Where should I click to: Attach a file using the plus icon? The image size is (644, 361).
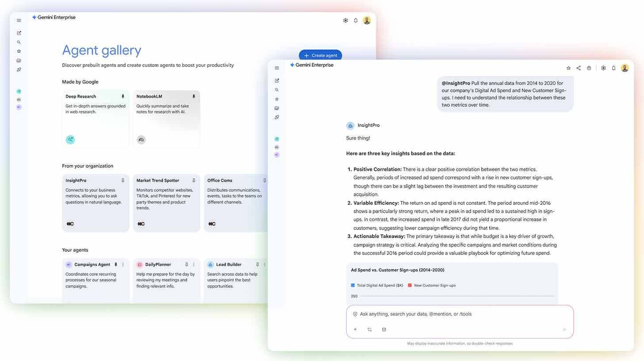(x=355, y=329)
